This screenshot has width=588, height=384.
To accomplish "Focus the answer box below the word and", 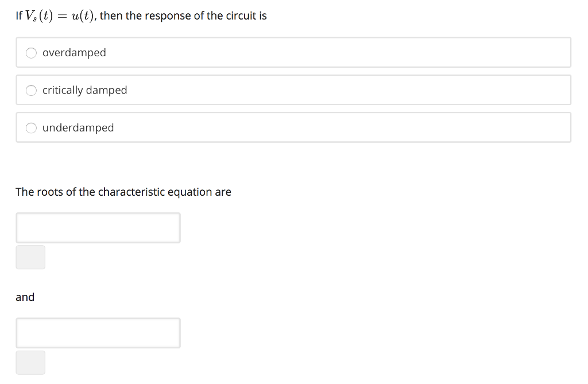I will tap(98, 333).
